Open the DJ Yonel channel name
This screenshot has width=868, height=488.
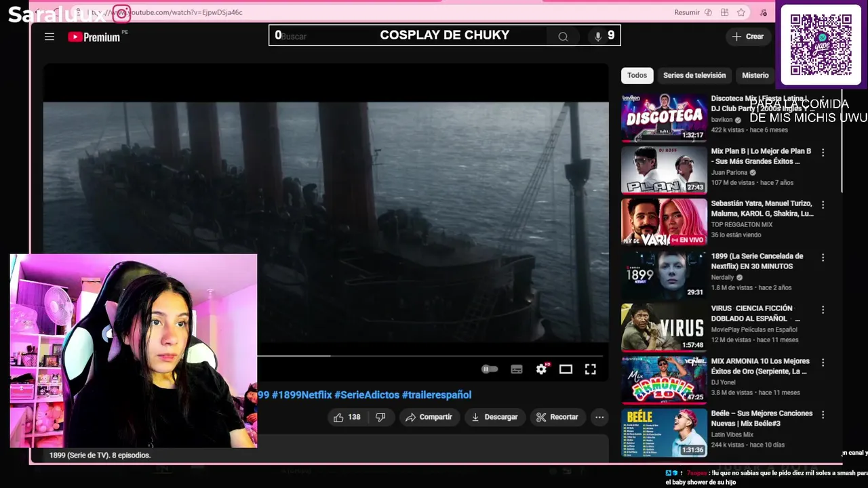[x=723, y=382]
